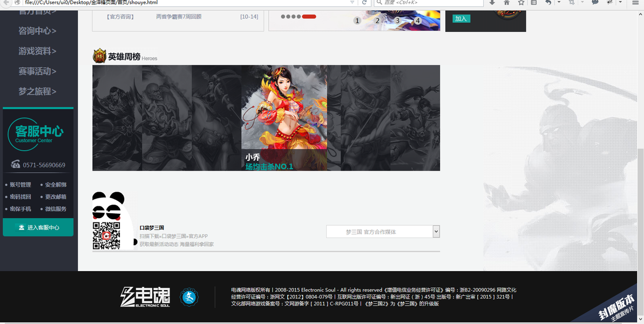Open dropdown arrow beside the bug icon
This screenshot has height=324, width=644.
tap(620, 2)
